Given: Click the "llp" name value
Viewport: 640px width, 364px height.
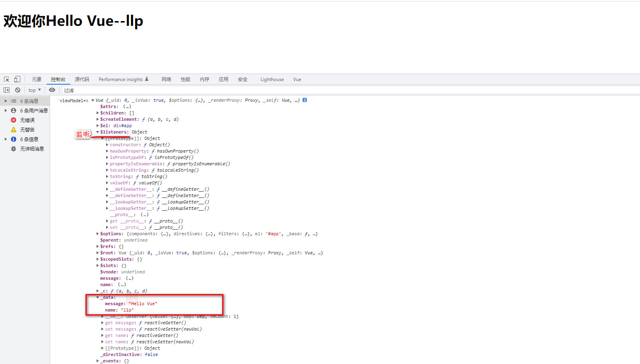Looking at the screenshot, I should [x=127, y=310].
